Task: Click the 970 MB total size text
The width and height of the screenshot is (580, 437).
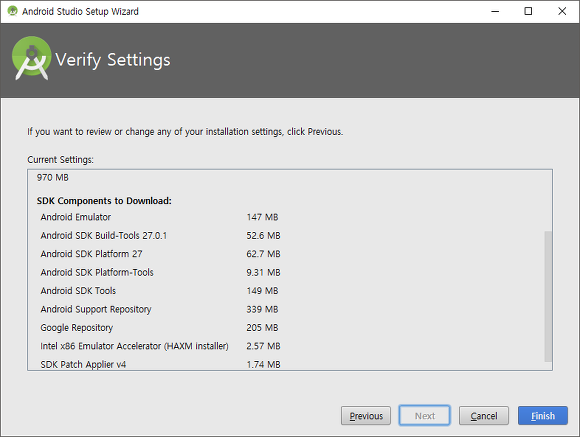Action: click(53, 178)
